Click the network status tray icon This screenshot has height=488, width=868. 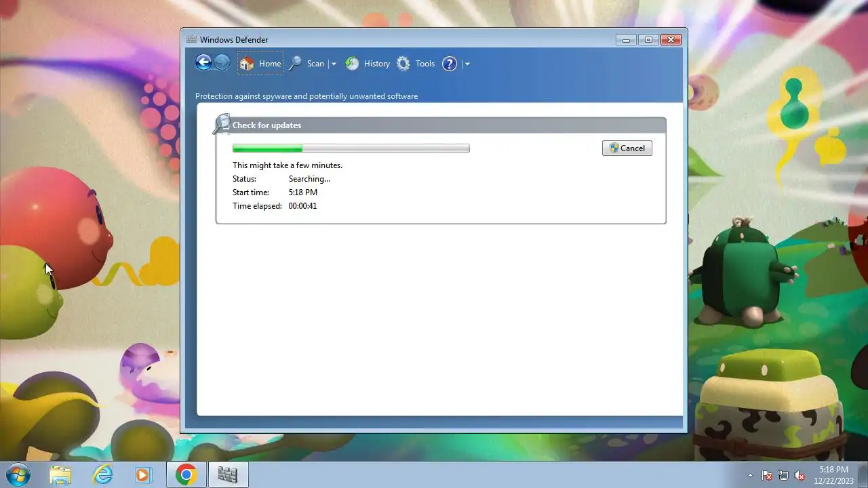point(783,475)
